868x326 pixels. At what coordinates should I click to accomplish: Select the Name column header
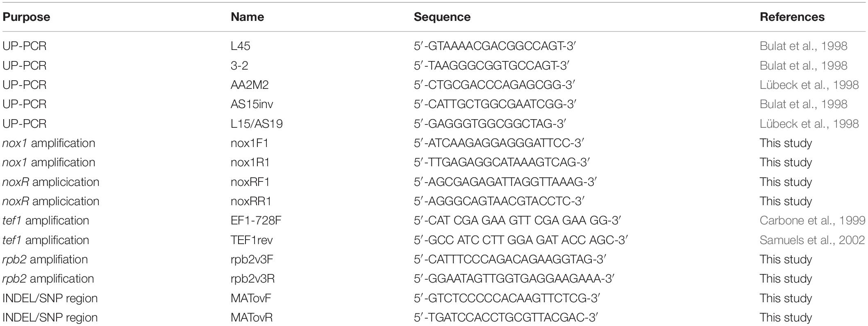pyautogui.click(x=247, y=17)
